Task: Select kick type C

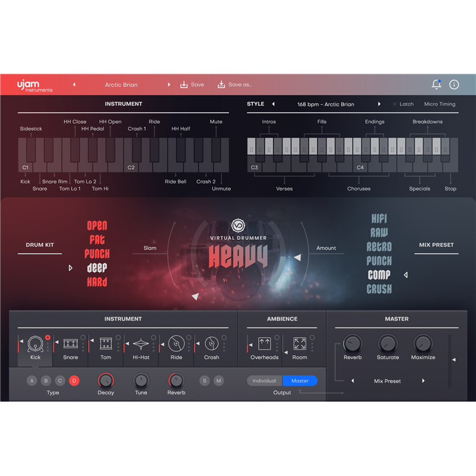Action: [60, 381]
